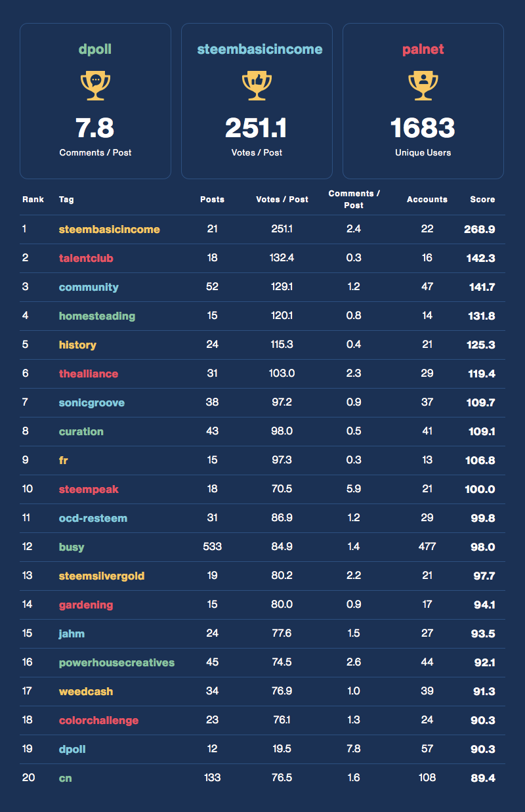Viewport: 525px width, 812px height.
Task: Open the dpoll card title
Action: tap(95, 49)
